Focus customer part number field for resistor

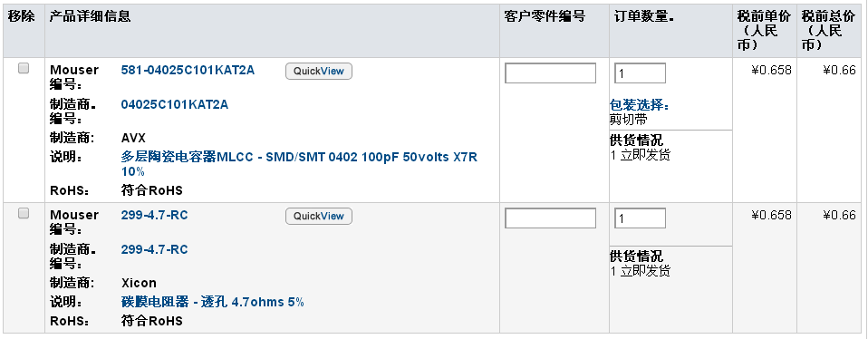[x=550, y=218]
